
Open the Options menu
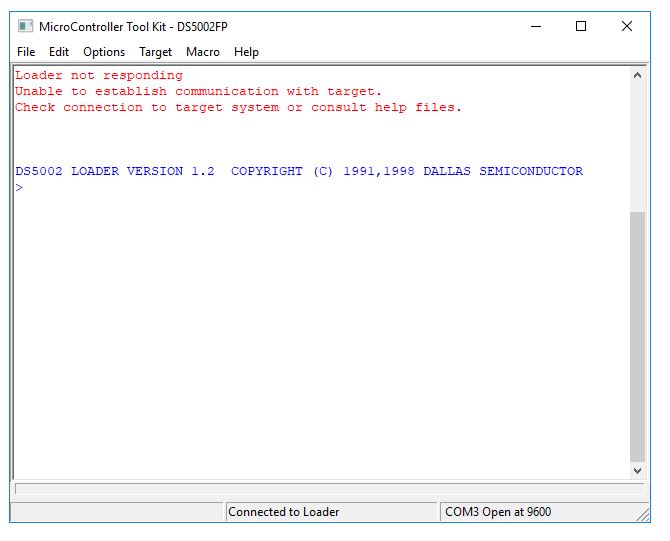[104, 52]
